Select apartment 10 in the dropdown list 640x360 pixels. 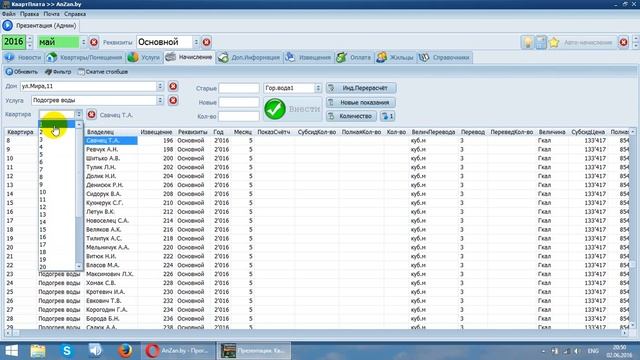(57, 192)
